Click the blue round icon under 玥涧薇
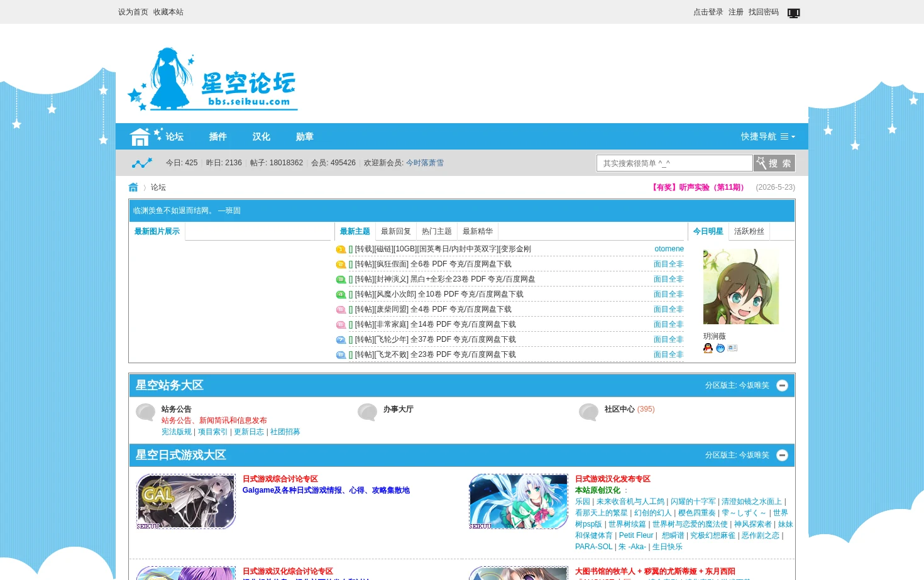Image resolution: width=924 pixels, height=580 pixels. point(720,348)
